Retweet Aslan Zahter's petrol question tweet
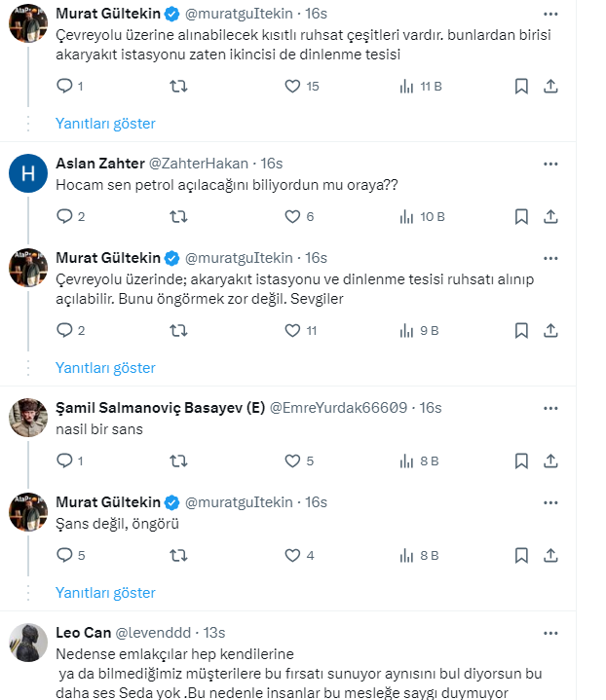The width and height of the screenshot is (606, 700). (178, 216)
